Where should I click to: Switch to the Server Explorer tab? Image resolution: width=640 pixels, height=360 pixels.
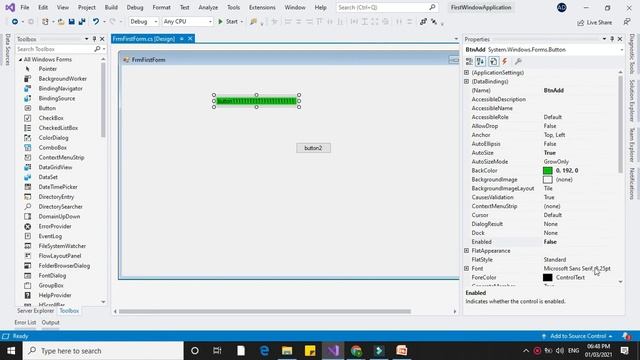[36, 311]
